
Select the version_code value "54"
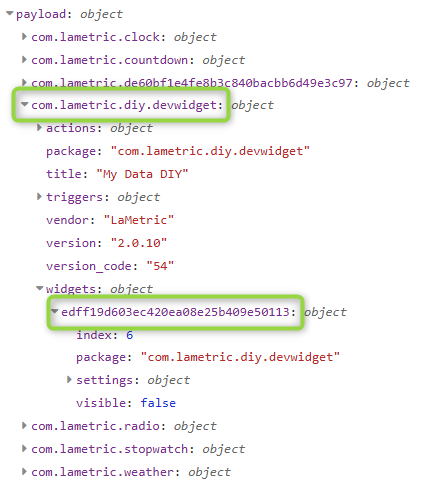[x=160, y=266]
